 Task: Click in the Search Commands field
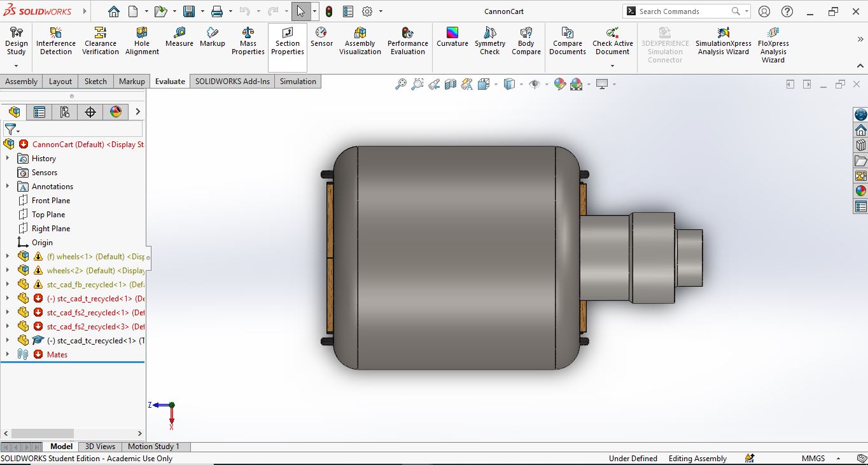(x=683, y=11)
